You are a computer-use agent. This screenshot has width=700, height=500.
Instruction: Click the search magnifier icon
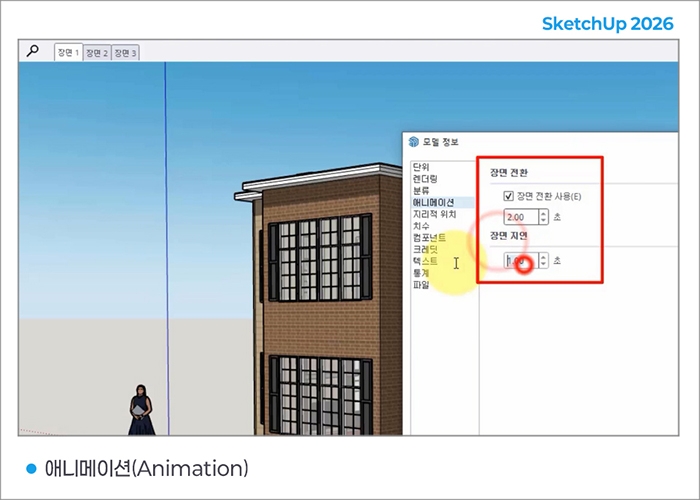[32, 50]
